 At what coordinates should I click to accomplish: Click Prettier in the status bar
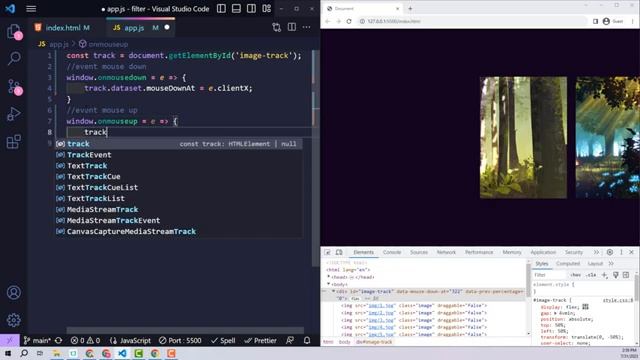(x=260, y=340)
